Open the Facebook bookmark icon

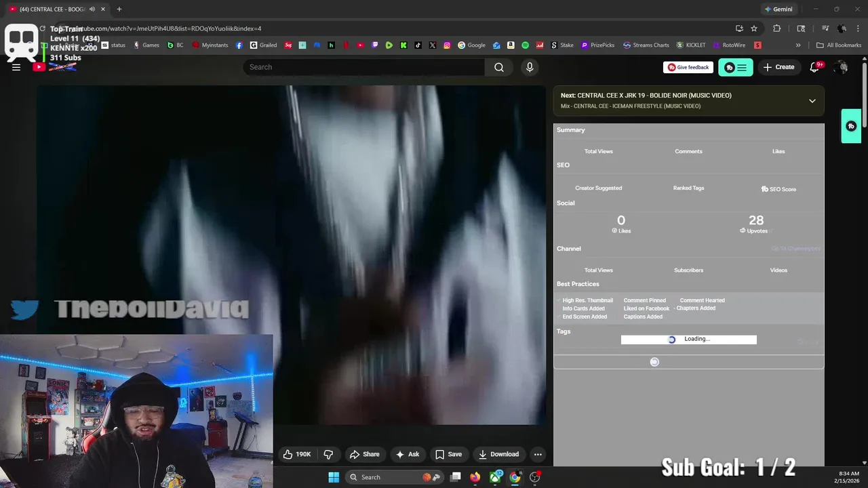coord(239,45)
